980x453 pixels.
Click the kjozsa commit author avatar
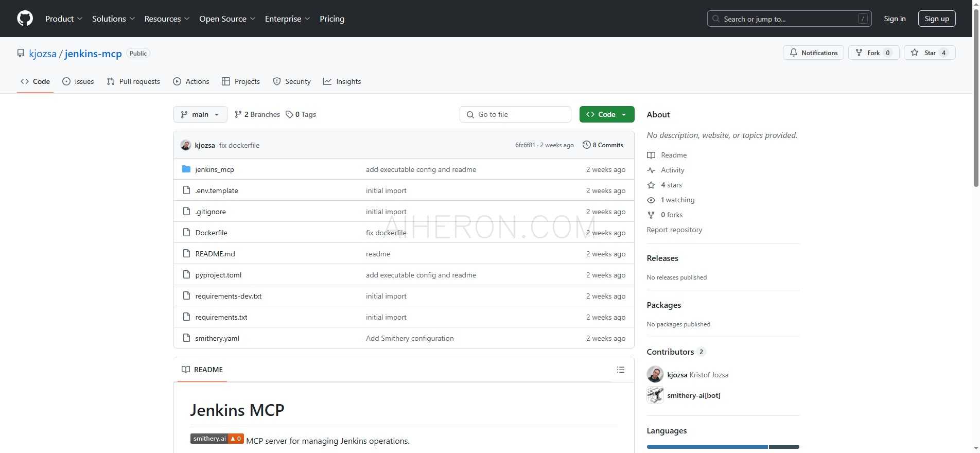pos(186,145)
